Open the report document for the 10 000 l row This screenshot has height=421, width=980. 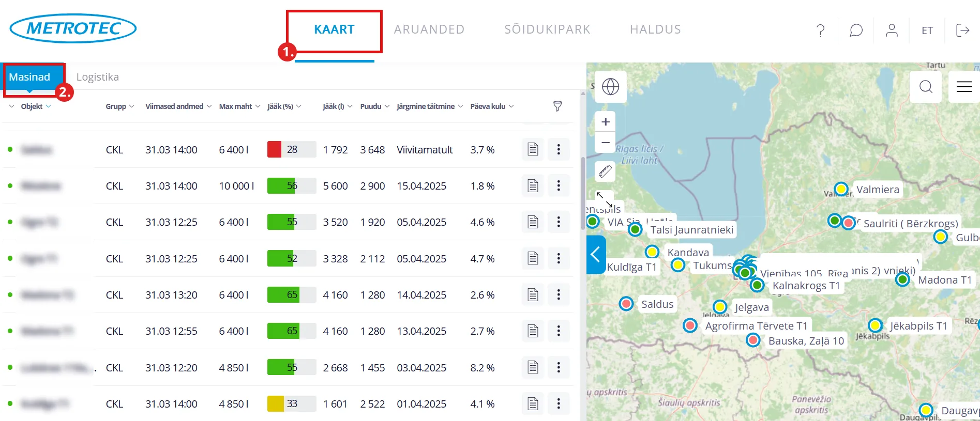533,186
